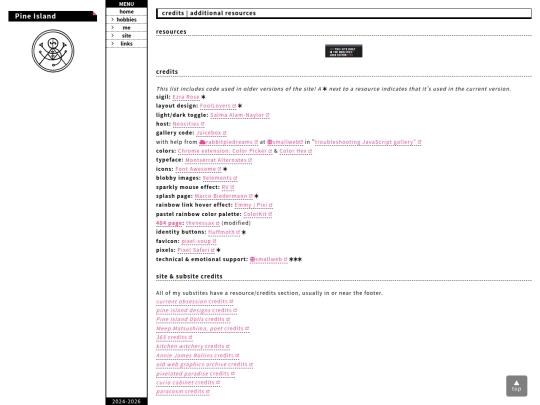The height and width of the screenshot is (405, 540).
Task: Open smallweb link in gallery help line
Action: click(x=285, y=142)
